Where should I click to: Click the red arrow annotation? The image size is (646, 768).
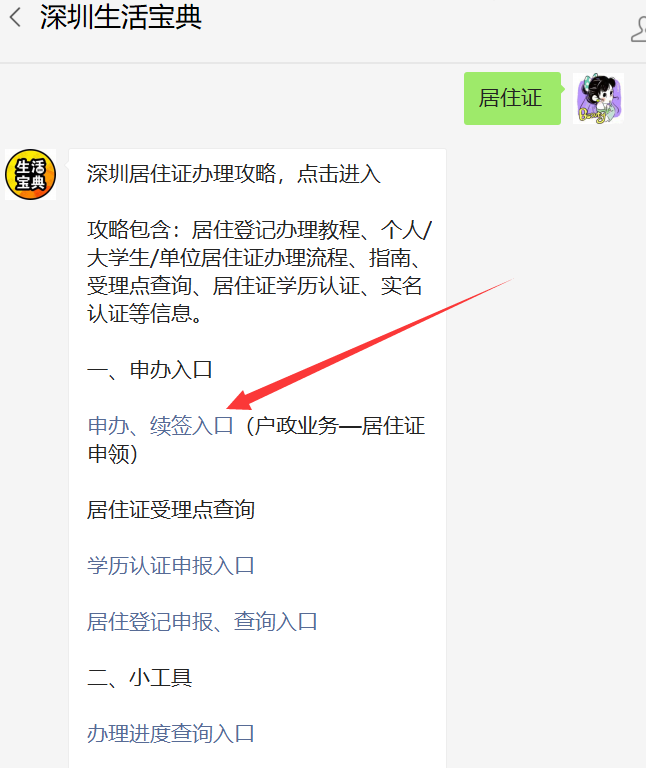pyautogui.click(x=370, y=344)
